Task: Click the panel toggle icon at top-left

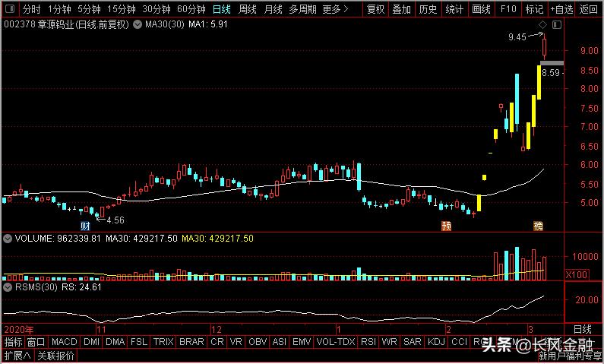Action: point(11,9)
